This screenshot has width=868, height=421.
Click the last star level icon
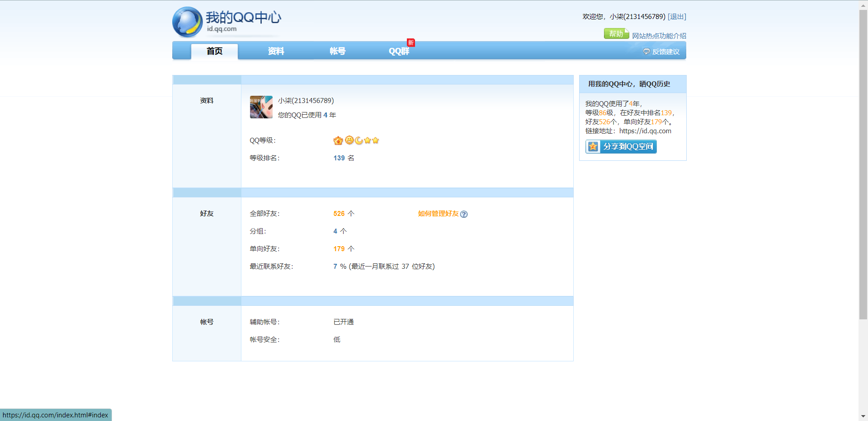tap(376, 140)
